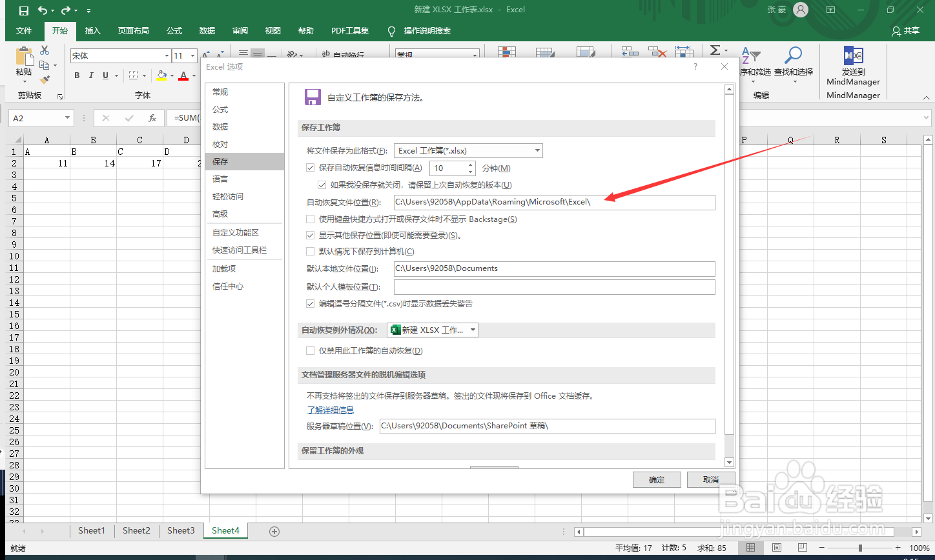This screenshot has height=560, width=935.
Task: Open fill color dropdown arrow
Action: [172, 76]
